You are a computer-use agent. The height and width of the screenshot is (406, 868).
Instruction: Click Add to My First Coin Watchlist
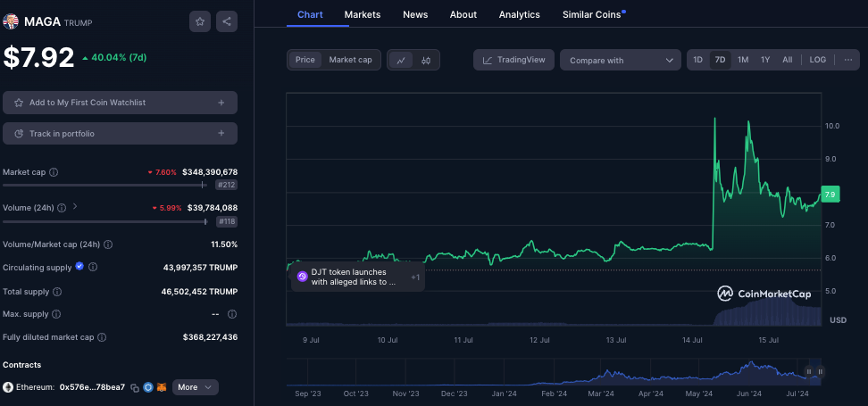click(x=120, y=103)
